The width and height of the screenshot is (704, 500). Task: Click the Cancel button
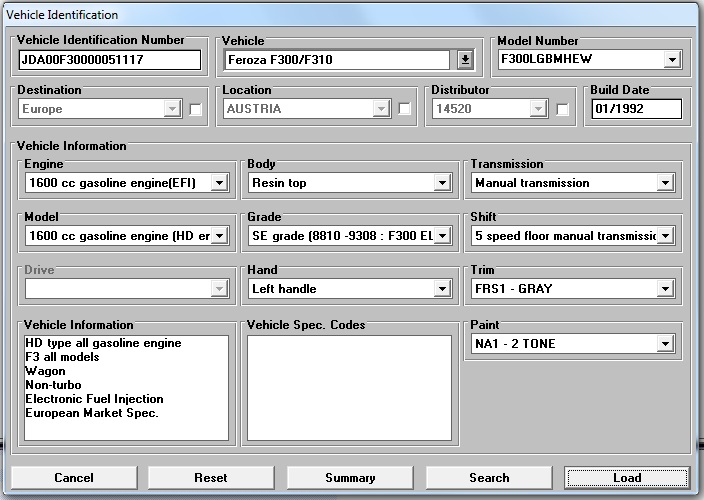(74, 478)
